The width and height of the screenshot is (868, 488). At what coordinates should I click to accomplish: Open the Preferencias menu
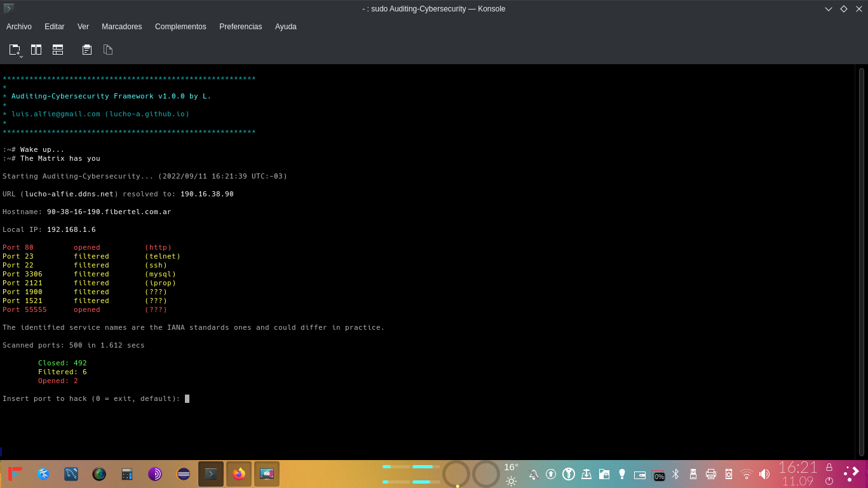point(240,26)
